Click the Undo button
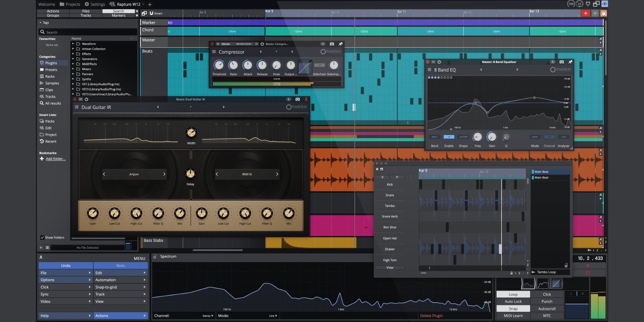Viewport: 644px width, 322px height. coord(66,265)
